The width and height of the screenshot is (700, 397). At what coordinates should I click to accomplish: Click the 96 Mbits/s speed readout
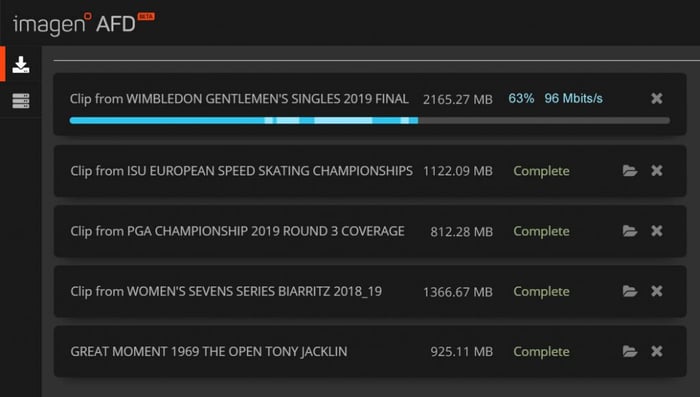coord(573,98)
